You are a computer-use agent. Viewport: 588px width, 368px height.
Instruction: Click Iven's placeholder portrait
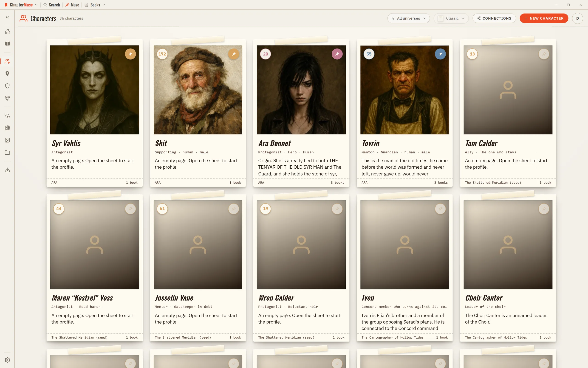pos(404,244)
